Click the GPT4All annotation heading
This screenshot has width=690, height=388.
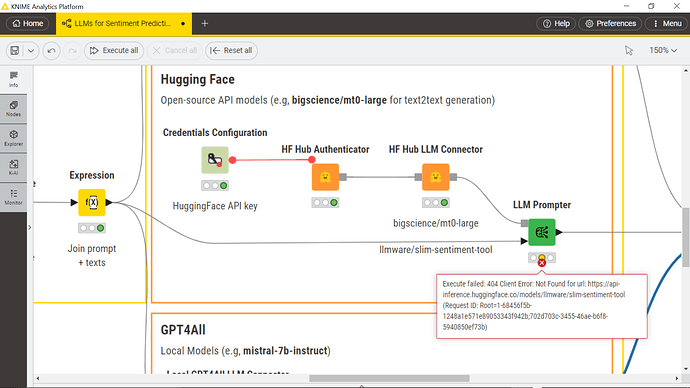click(183, 330)
